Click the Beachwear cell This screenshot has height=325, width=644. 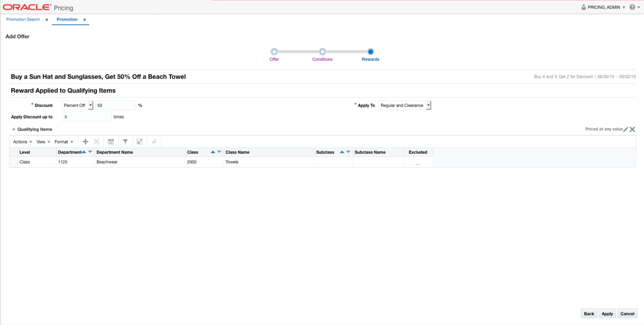[x=140, y=162]
